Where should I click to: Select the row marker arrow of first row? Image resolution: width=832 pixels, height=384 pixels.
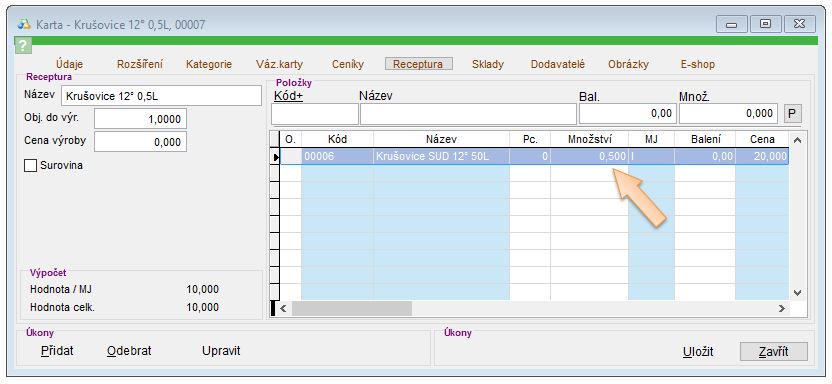tap(275, 157)
